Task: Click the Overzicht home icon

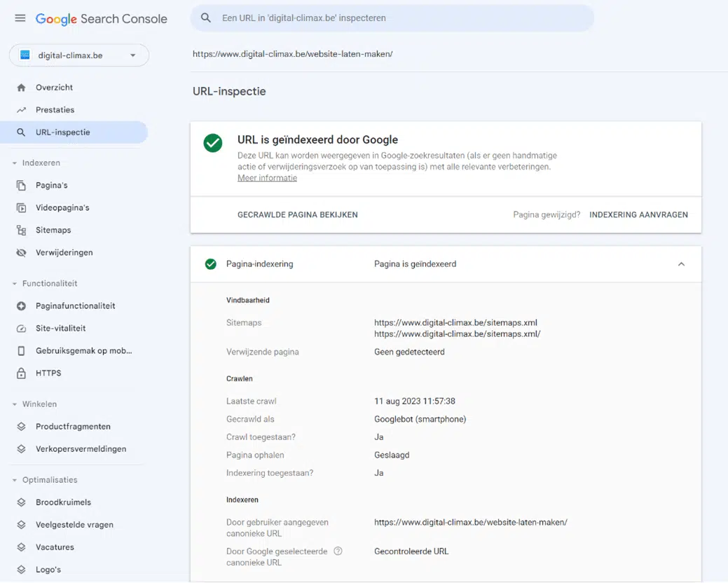Action: tap(21, 88)
